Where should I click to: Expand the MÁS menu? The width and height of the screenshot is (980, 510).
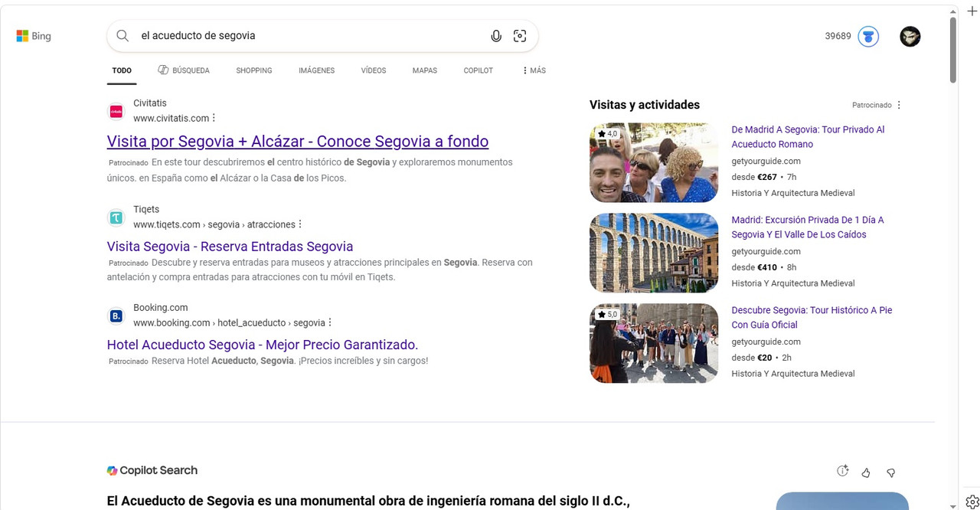click(x=534, y=70)
